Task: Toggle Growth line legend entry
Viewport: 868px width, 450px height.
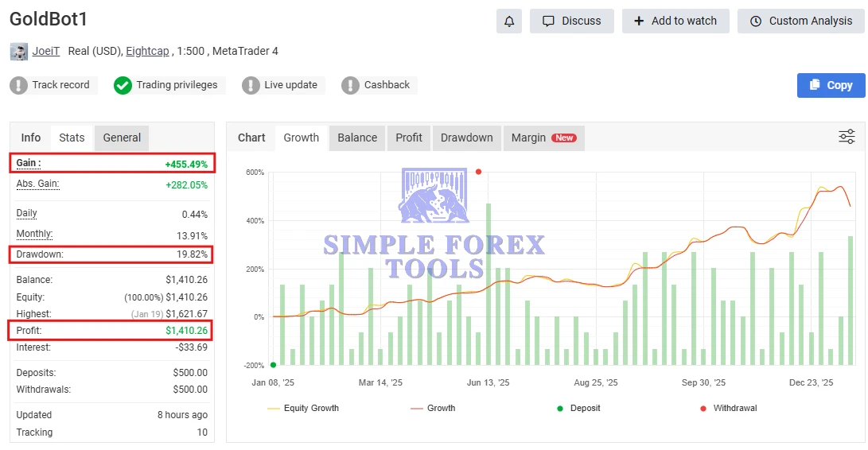Action: click(x=432, y=408)
